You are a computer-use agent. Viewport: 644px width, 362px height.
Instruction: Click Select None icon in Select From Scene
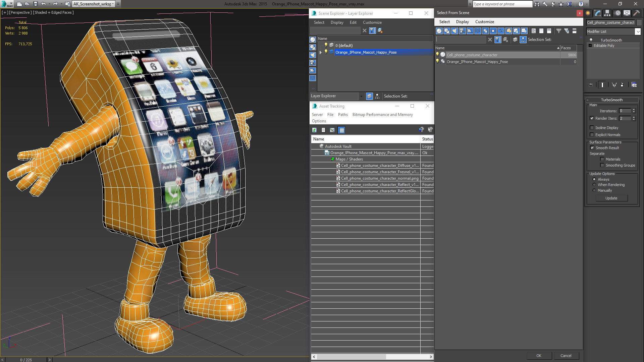coord(541,31)
